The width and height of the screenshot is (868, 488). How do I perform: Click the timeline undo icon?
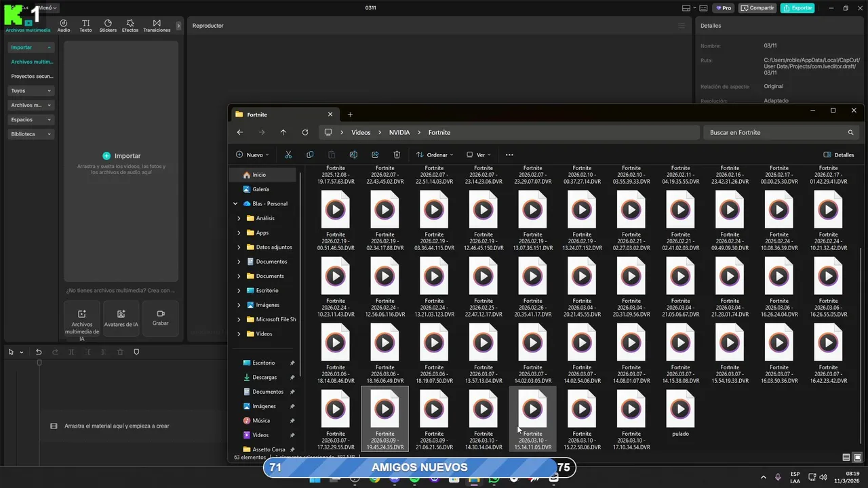[x=39, y=352]
